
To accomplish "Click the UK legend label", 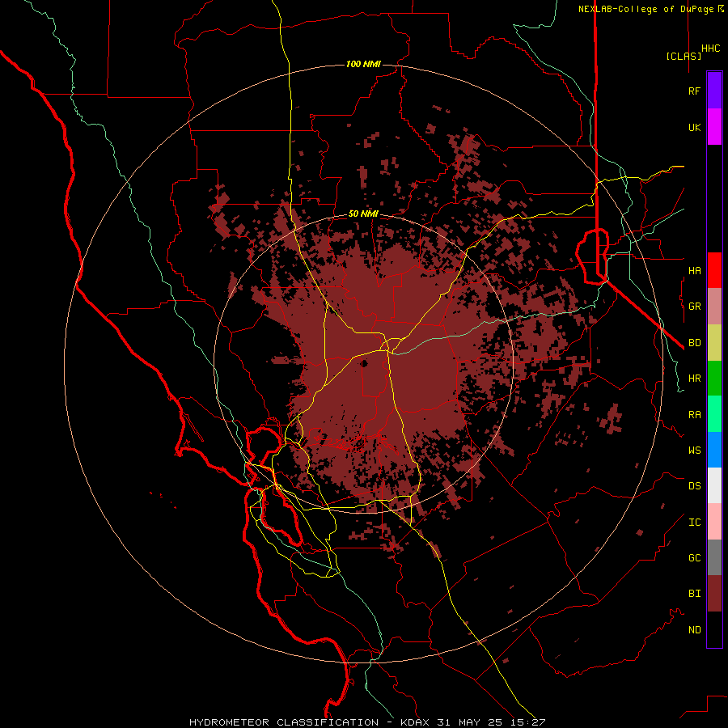I will tap(695, 127).
